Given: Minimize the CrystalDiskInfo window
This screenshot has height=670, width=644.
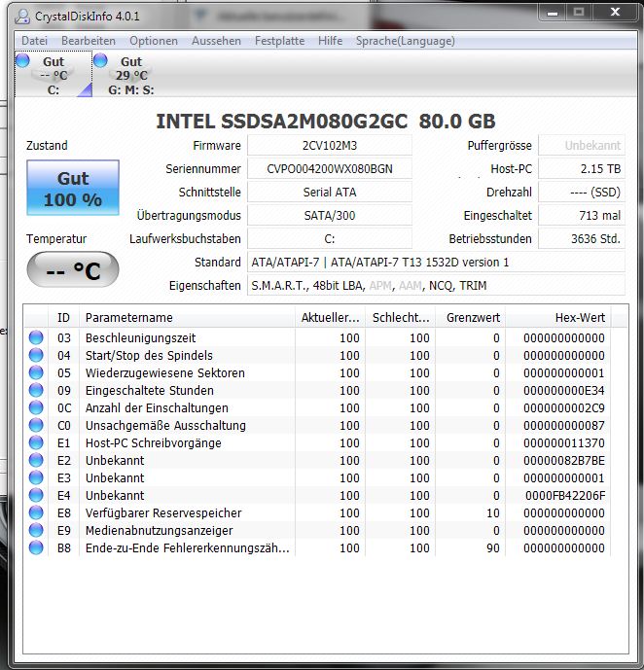Looking at the screenshot, I should coord(553,13).
